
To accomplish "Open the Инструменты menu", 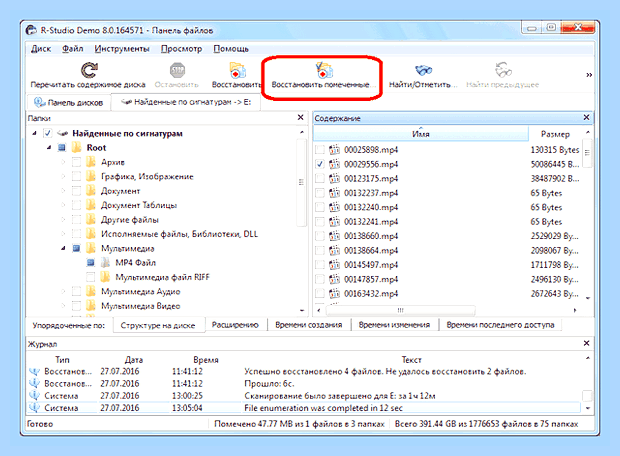I will 122,49.
